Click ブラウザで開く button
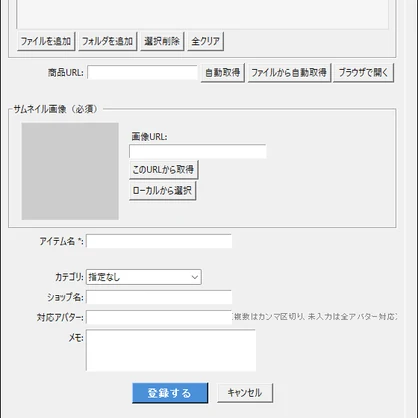The width and height of the screenshot is (418, 418). tap(363, 72)
